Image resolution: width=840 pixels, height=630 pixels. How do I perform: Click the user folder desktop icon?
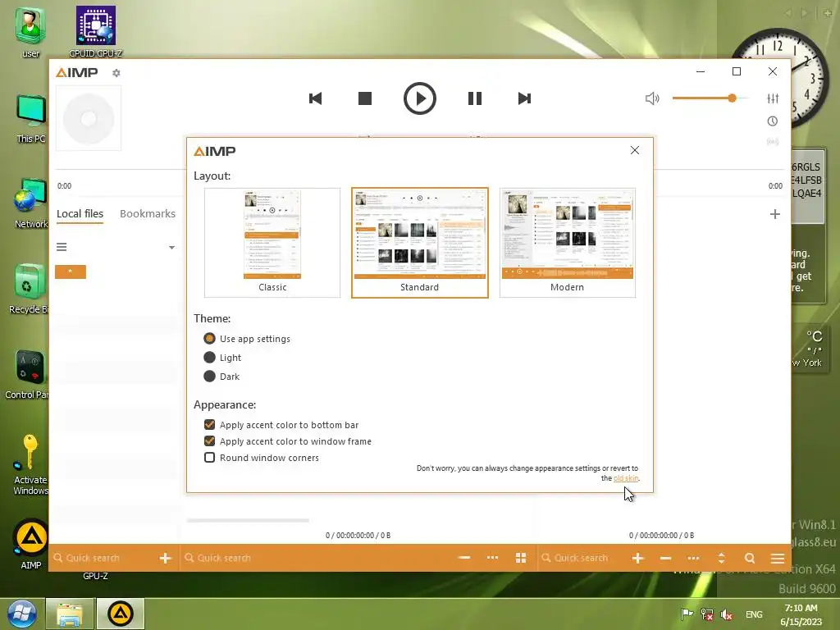point(30,31)
